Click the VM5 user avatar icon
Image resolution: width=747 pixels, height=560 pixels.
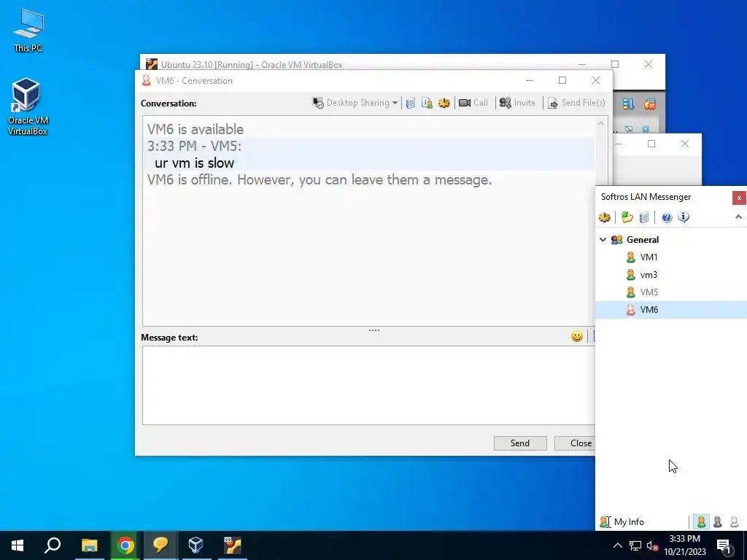(x=631, y=292)
